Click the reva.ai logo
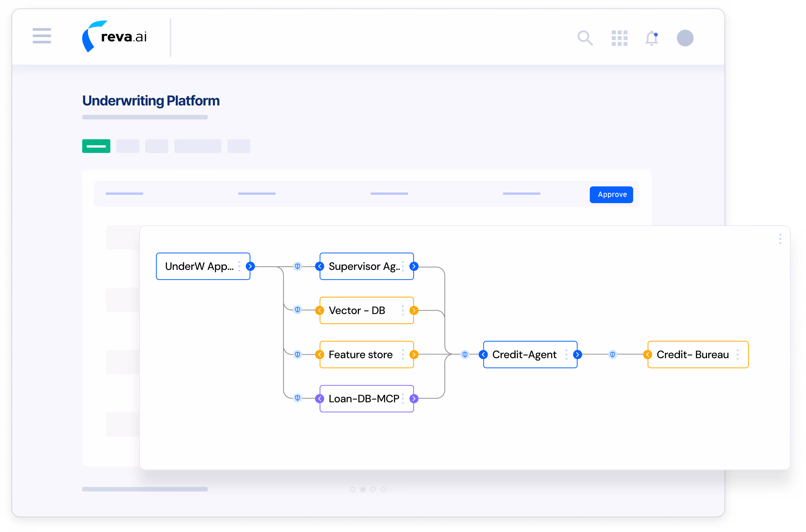Viewport: 806px width, 532px height. pos(114,36)
